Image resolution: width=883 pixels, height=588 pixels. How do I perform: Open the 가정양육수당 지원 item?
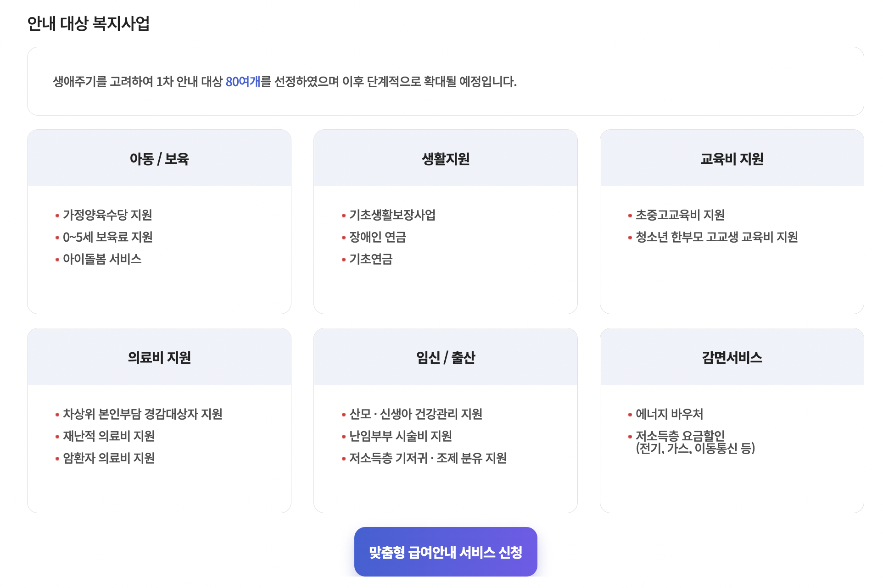pos(108,214)
